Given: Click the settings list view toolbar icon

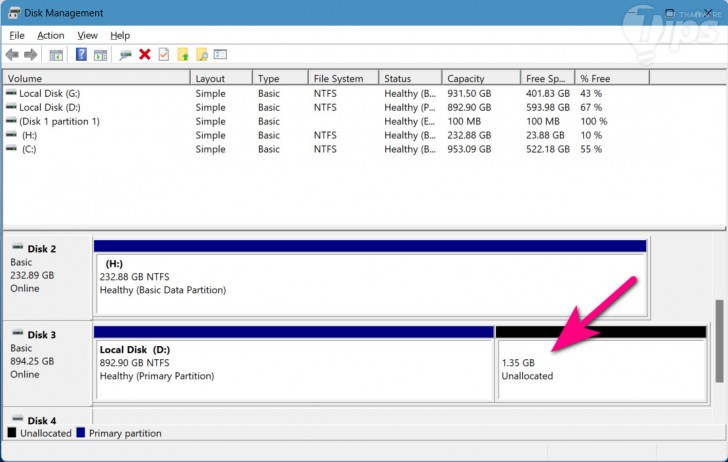Looking at the screenshot, I should click(x=220, y=54).
